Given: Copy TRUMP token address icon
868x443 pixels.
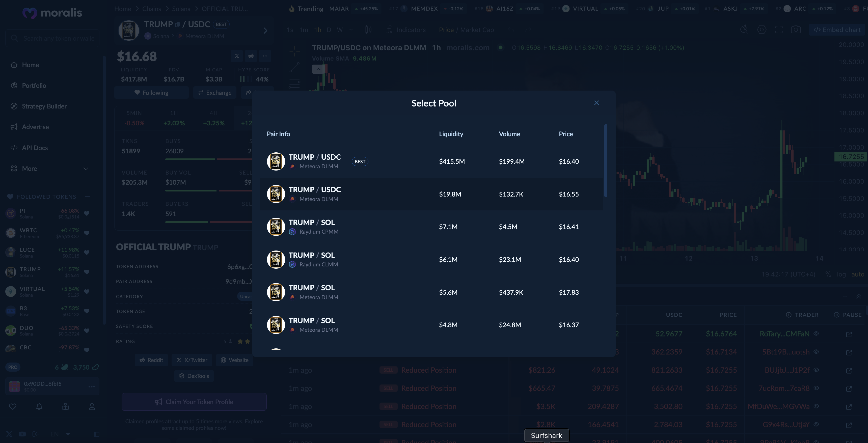Looking at the screenshot, I should coord(178,24).
